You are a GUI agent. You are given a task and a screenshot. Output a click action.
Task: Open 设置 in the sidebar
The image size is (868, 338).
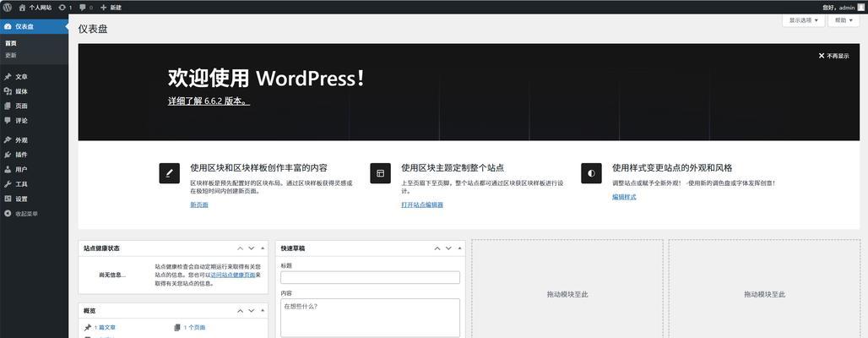[x=35, y=199]
